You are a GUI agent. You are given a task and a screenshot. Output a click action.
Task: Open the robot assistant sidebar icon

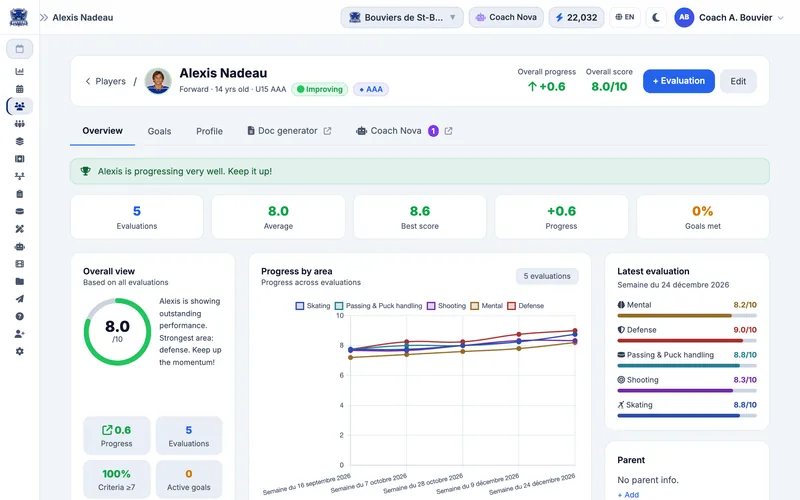[x=19, y=246]
